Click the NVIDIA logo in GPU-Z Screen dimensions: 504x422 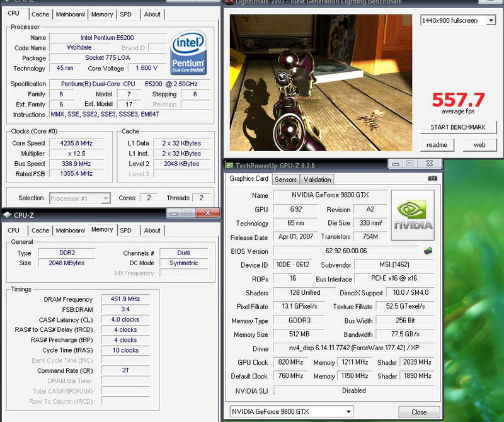pos(413,215)
